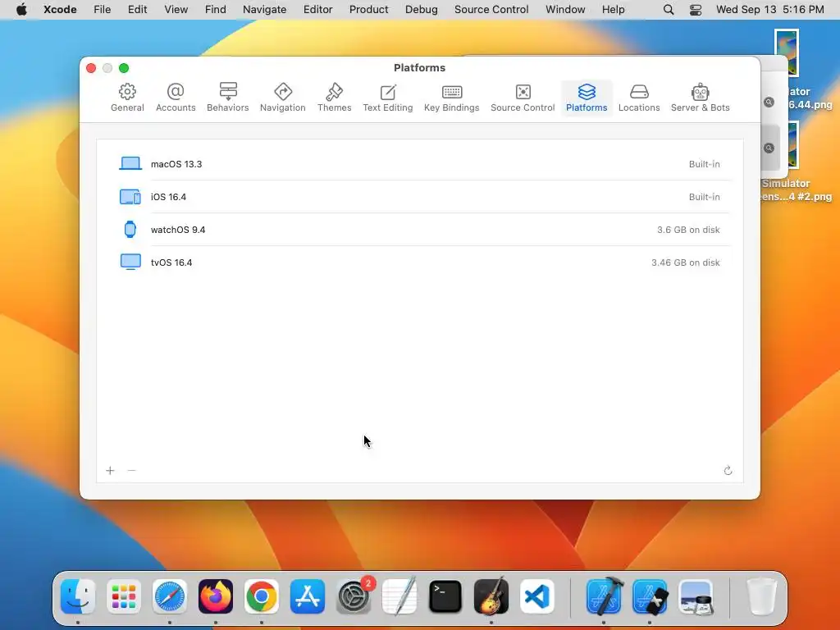Open the Navigate menu
The width and height of the screenshot is (840, 630).
[x=265, y=10]
